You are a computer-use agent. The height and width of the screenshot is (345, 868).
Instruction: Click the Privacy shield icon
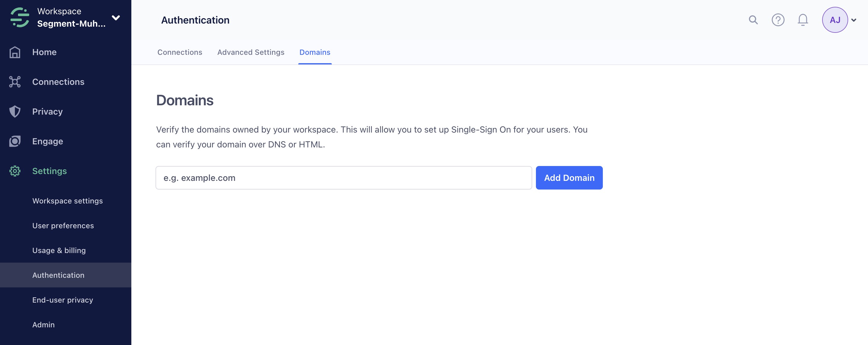15,111
